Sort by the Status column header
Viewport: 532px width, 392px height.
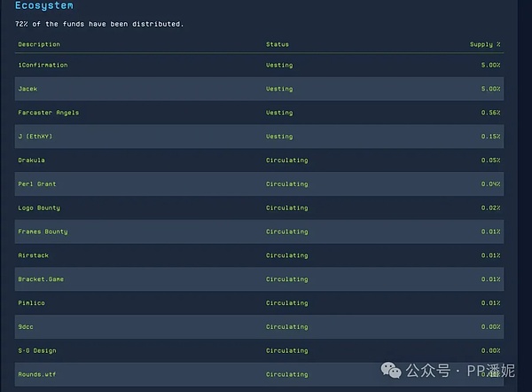277,44
